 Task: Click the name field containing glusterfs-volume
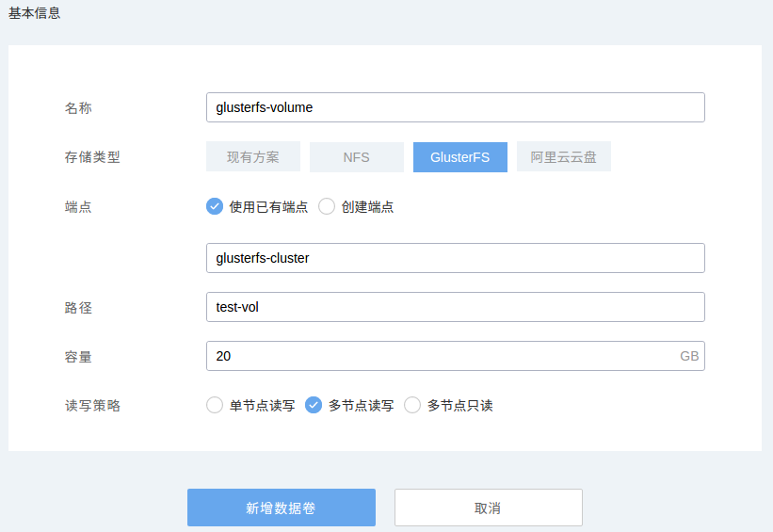[x=455, y=107]
